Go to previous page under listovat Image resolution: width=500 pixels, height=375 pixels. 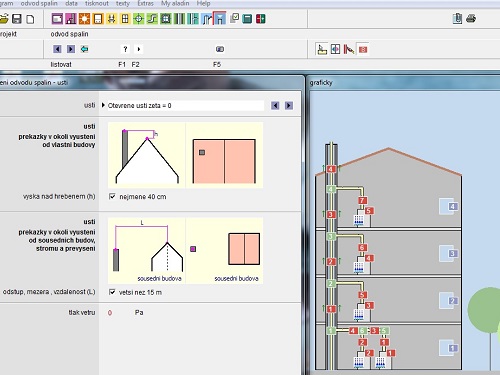point(57,49)
